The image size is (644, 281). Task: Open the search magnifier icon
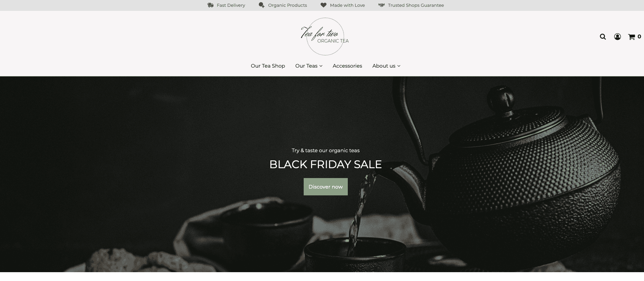point(603,37)
